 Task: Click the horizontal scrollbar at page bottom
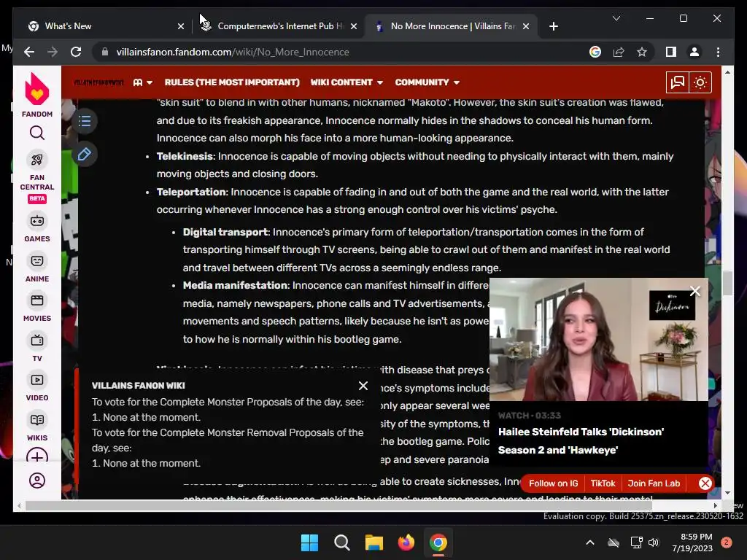pos(338,506)
